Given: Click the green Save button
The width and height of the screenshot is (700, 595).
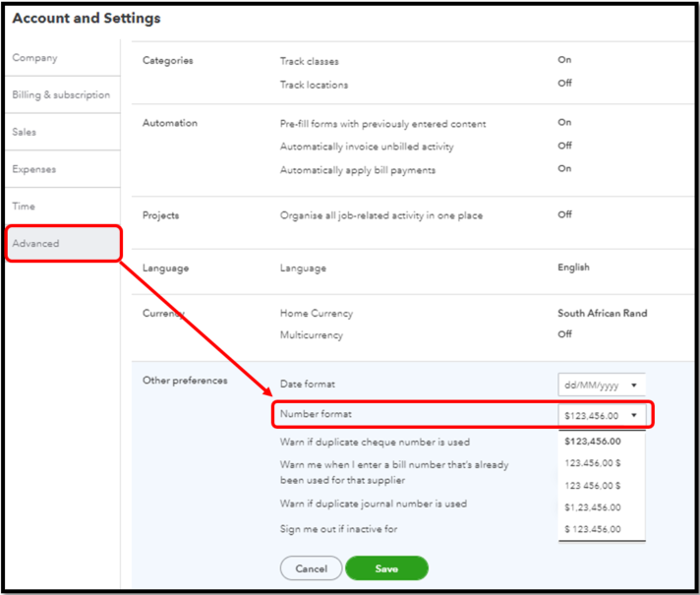Looking at the screenshot, I should point(386,568).
